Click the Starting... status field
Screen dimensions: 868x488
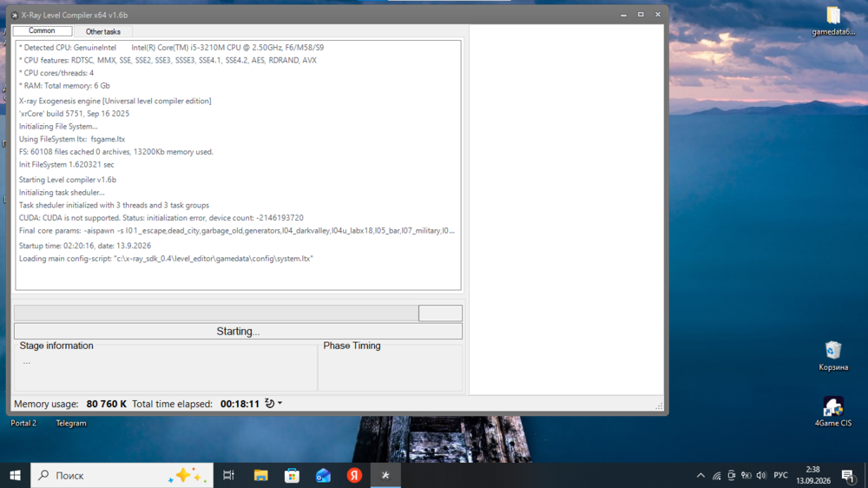[238, 331]
